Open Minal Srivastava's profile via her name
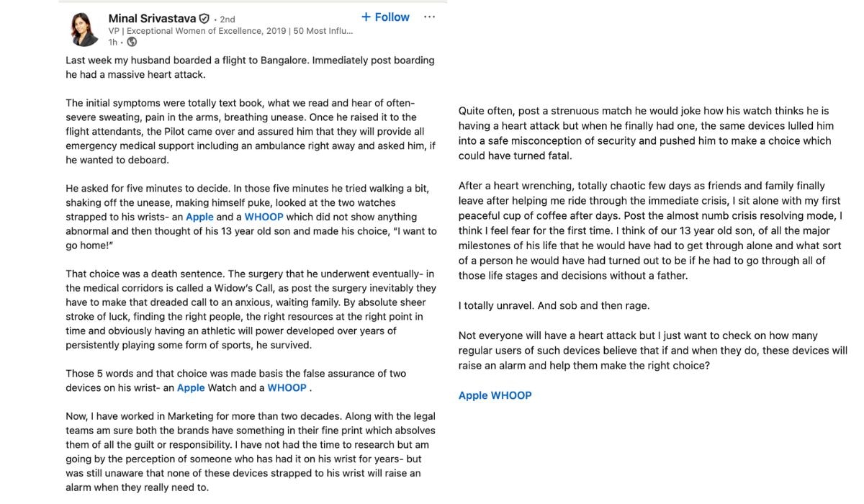Image resolution: width=864 pixels, height=504 pixels. (x=152, y=19)
